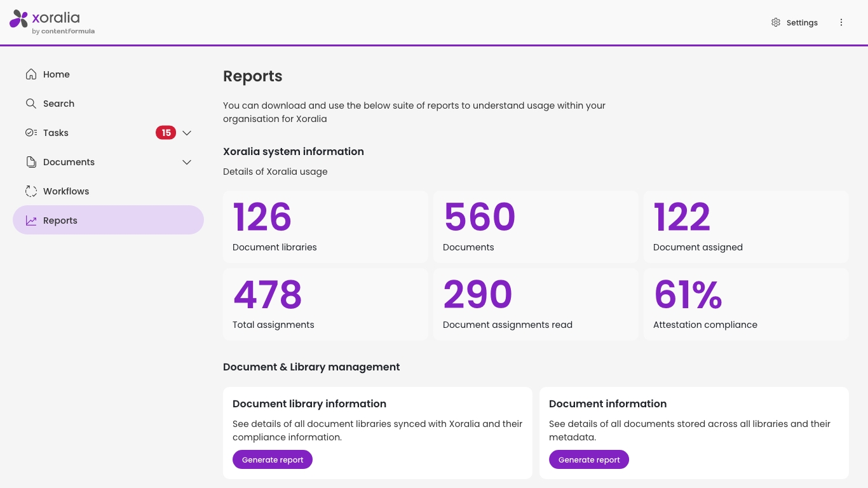
Task: Click the Tasks checklist icon
Action: point(31,133)
